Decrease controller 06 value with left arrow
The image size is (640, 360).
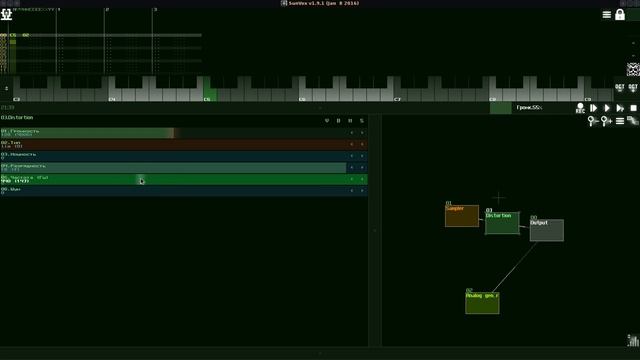352,191
